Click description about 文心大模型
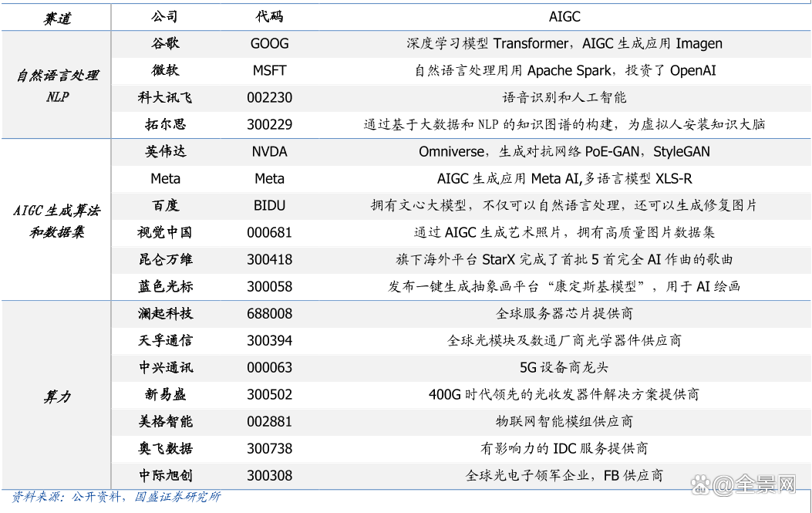 coord(564,206)
